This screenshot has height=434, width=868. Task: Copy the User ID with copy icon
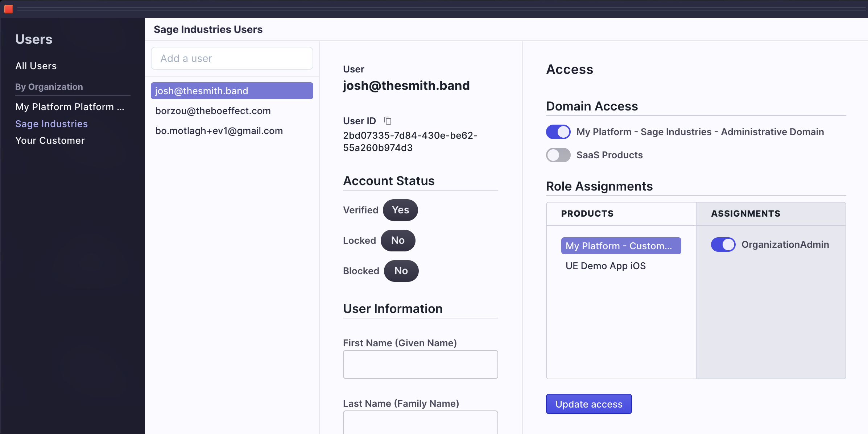tap(388, 121)
